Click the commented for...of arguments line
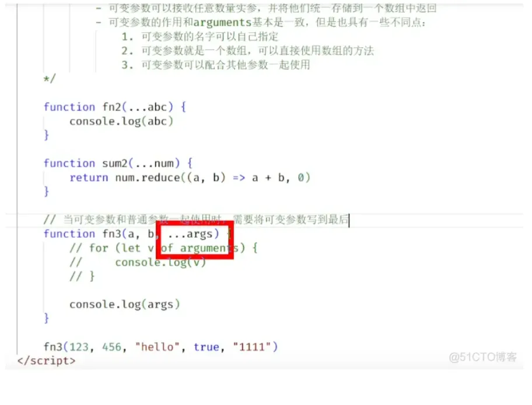The width and height of the screenshot is (532, 405). click(163, 248)
